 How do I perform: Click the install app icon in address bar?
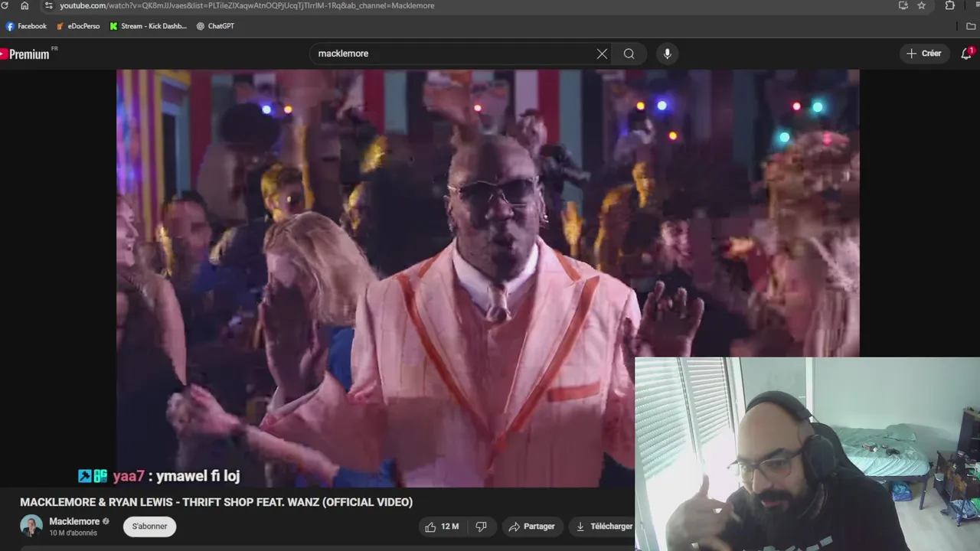coord(903,5)
